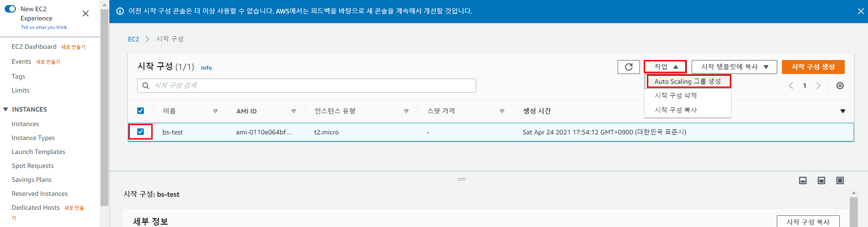Image resolution: width=868 pixels, height=227 pixels.
Task: Close the New EC2 Experience notice
Action: pyautogui.click(x=86, y=13)
